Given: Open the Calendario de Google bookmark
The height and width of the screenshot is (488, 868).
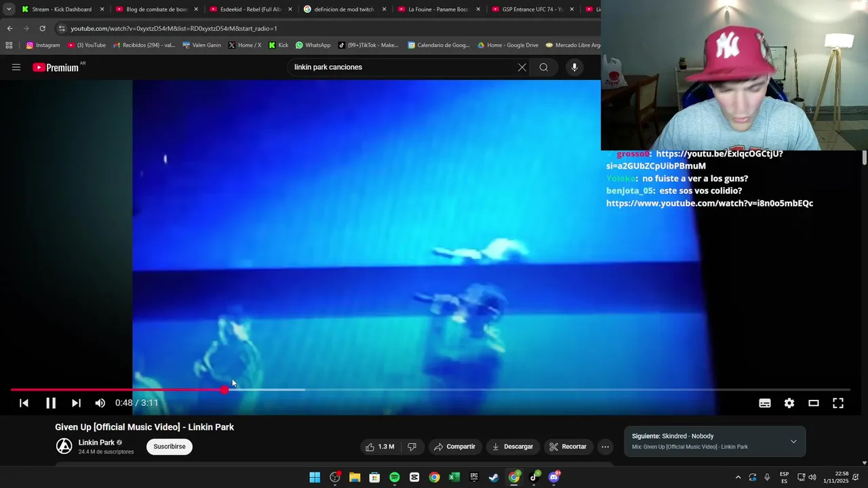Looking at the screenshot, I should [439, 45].
